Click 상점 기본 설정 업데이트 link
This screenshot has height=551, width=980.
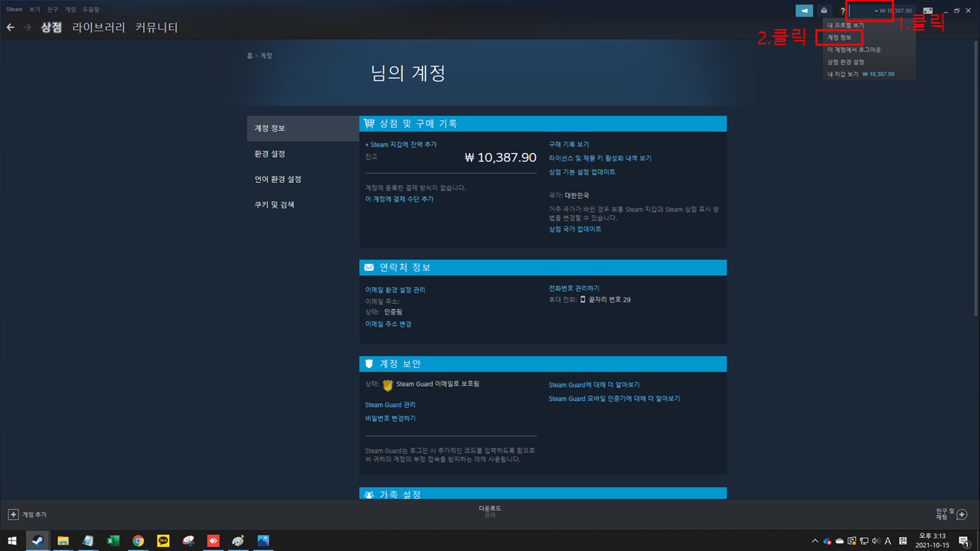(x=582, y=172)
